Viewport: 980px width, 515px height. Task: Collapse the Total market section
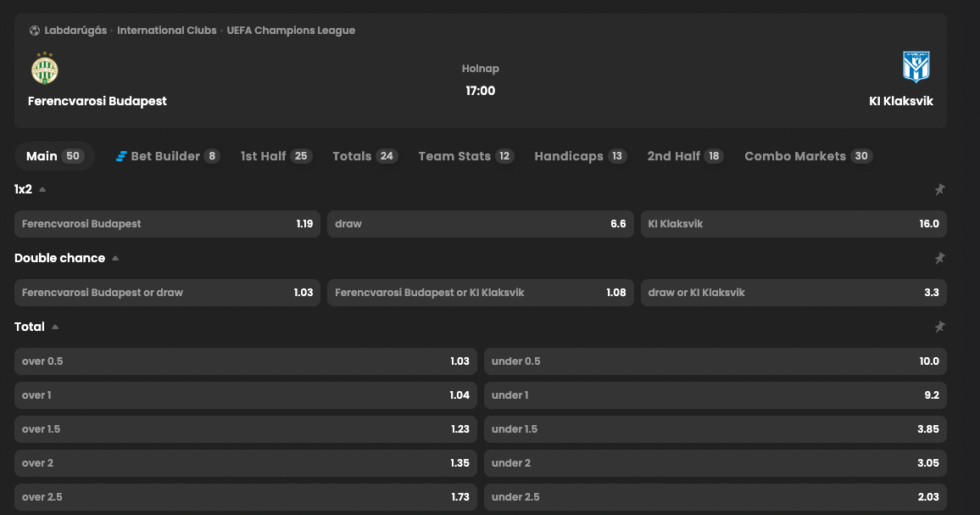[x=55, y=327]
